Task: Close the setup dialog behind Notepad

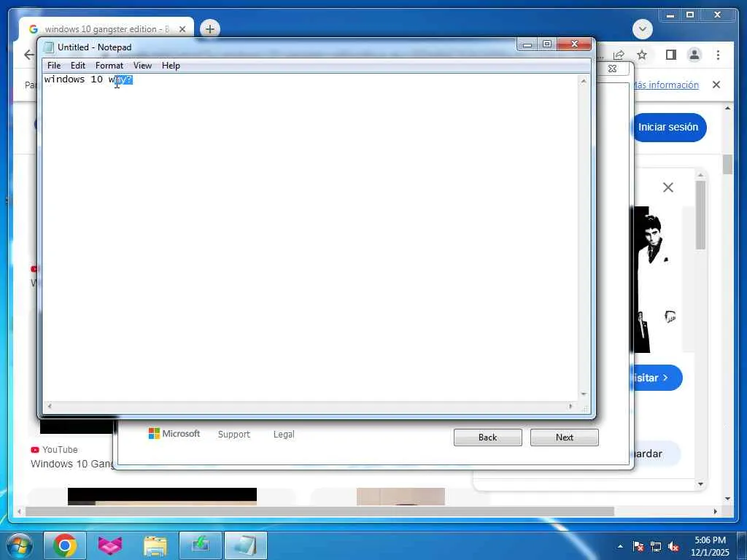Action: tap(613, 69)
